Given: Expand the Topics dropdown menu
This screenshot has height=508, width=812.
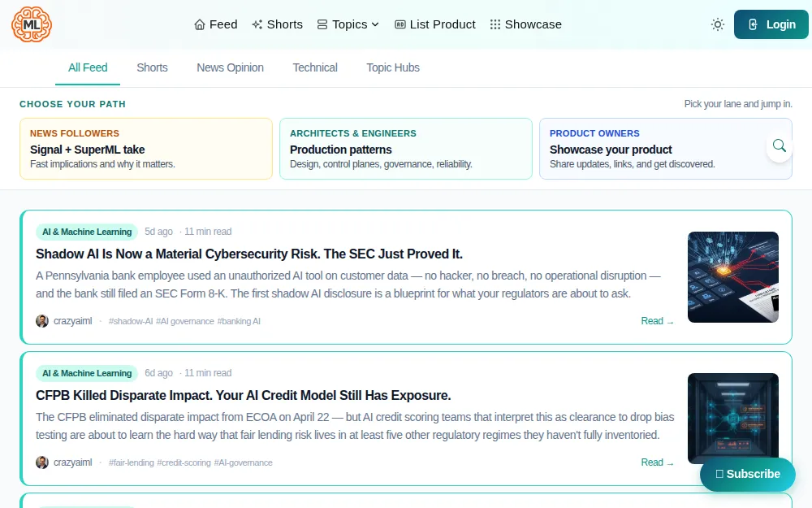Looking at the screenshot, I should point(348,24).
